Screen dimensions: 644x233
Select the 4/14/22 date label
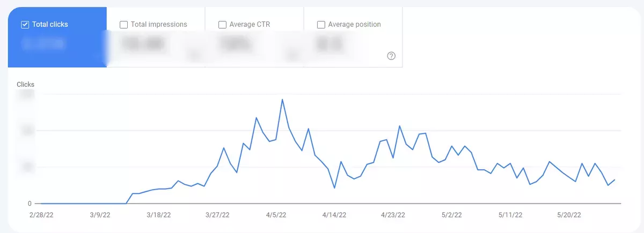(x=334, y=215)
